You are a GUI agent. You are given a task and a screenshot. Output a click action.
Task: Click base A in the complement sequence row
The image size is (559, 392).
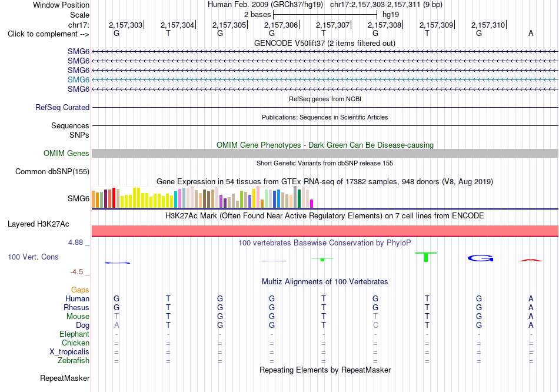point(531,33)
